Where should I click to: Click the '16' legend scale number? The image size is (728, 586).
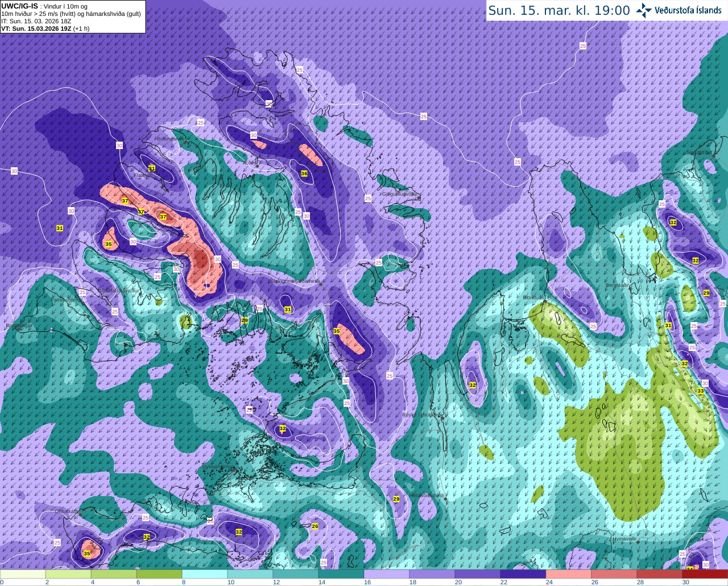(367, 582)
